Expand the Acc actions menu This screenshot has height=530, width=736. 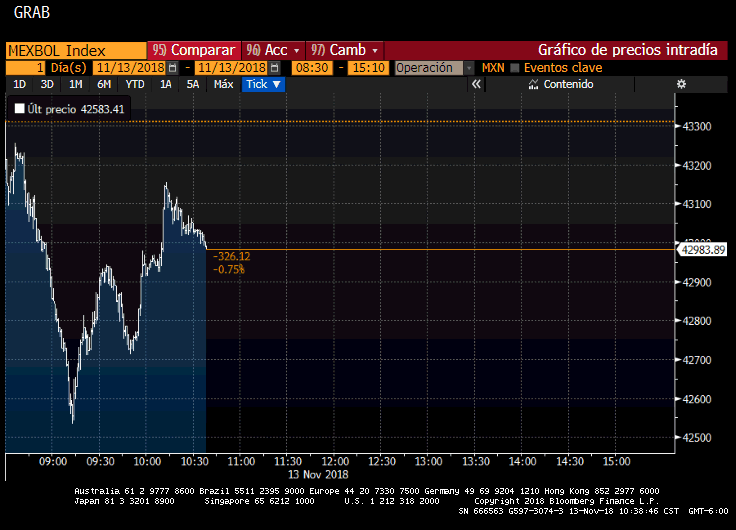(x=270, y=50)
